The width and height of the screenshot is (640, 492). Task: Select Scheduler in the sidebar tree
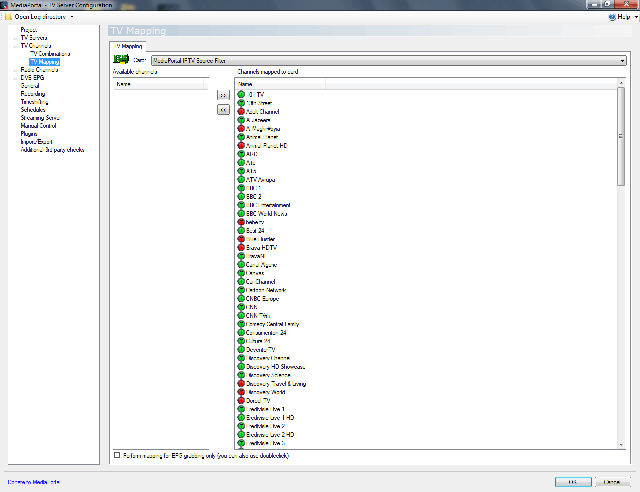(x=33, y=110)
